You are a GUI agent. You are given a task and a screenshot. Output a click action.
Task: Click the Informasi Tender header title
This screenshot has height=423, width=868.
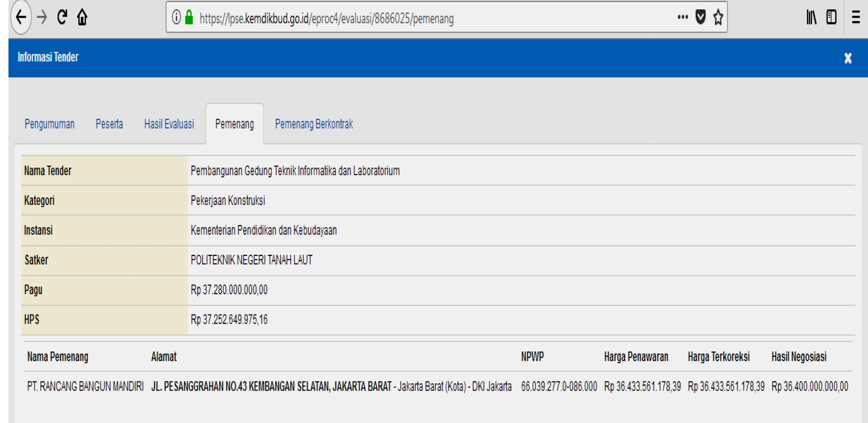[x=48, y=57]
